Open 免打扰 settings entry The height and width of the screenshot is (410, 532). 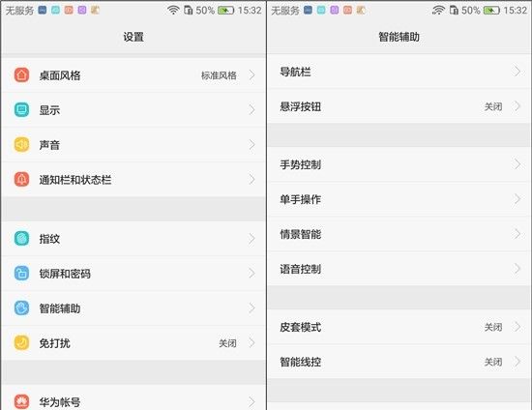(133, 342)
